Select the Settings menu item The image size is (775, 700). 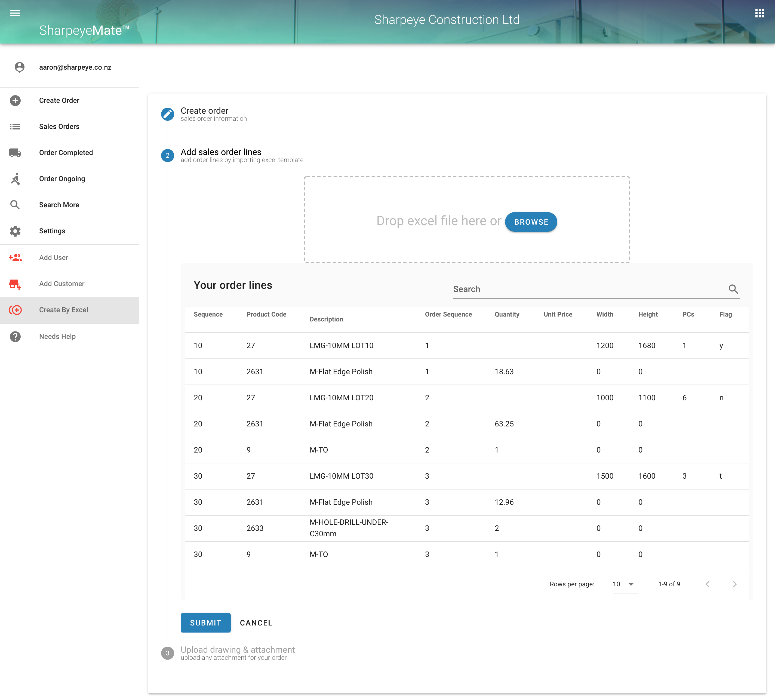tap(52, 231)
